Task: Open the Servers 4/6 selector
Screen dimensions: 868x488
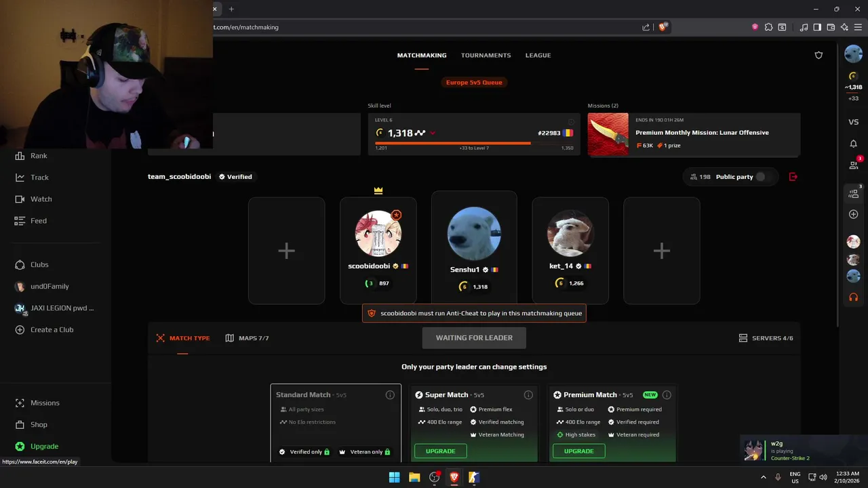Action: (x=766, y=338)
